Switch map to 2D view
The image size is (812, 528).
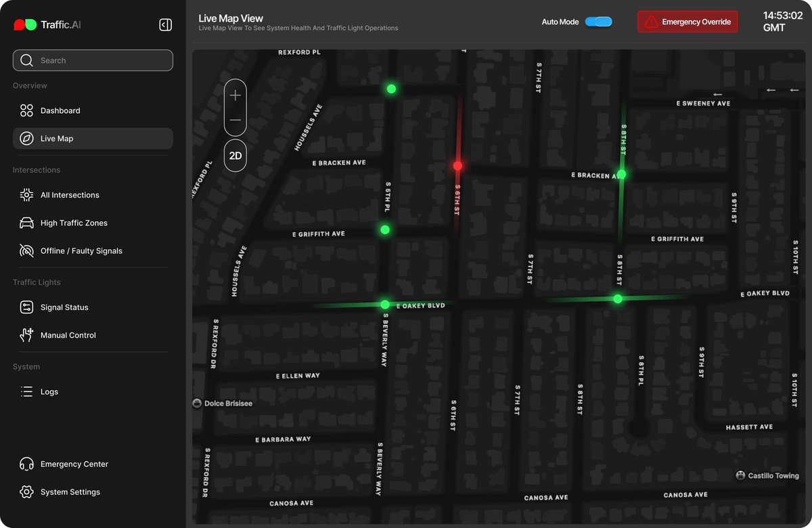click(235, 156)
